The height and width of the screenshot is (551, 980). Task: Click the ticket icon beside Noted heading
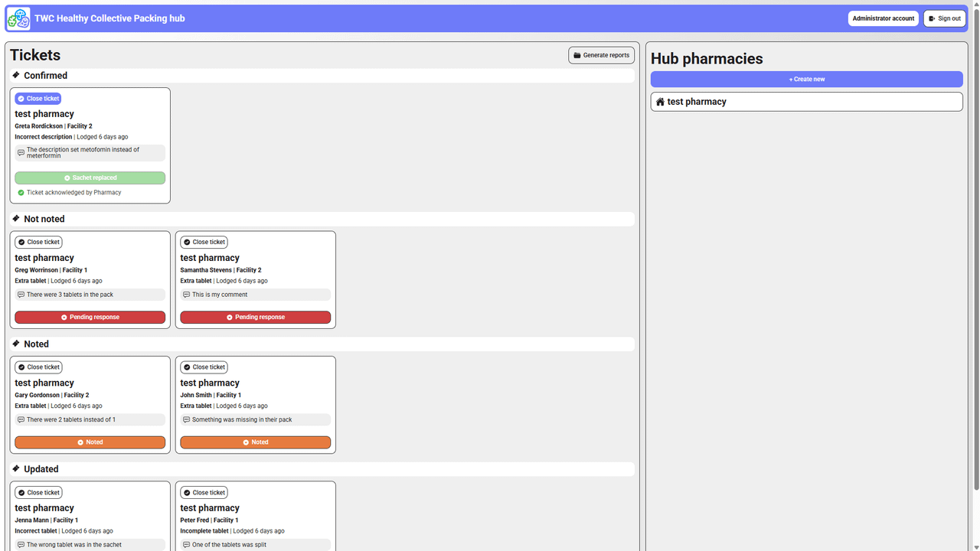point(16,344)
